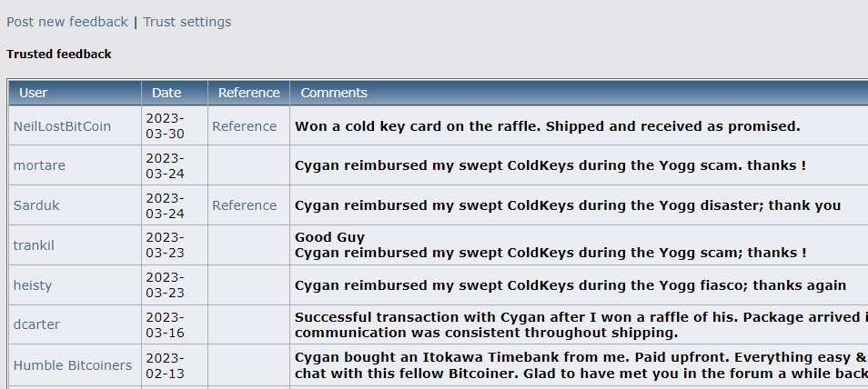Screen dimensions: 868x389
Task: View Sarduk's user profile
Action: coord(36,205)
